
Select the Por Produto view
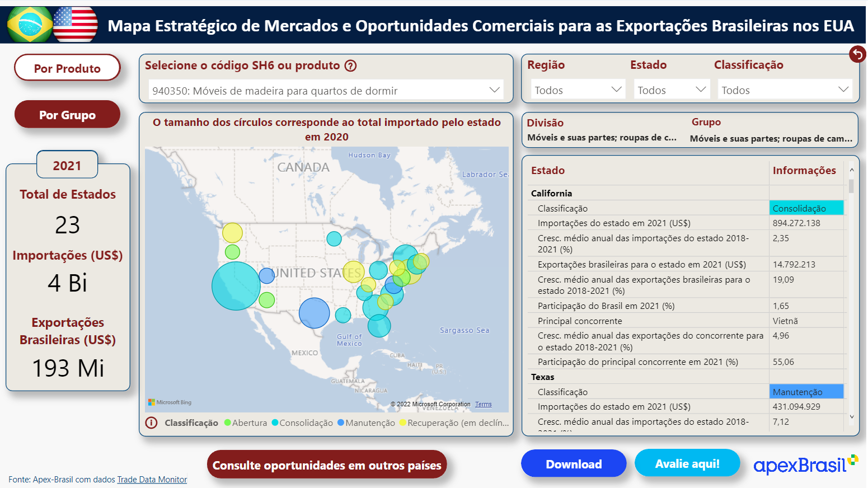(x=67, y=67)
